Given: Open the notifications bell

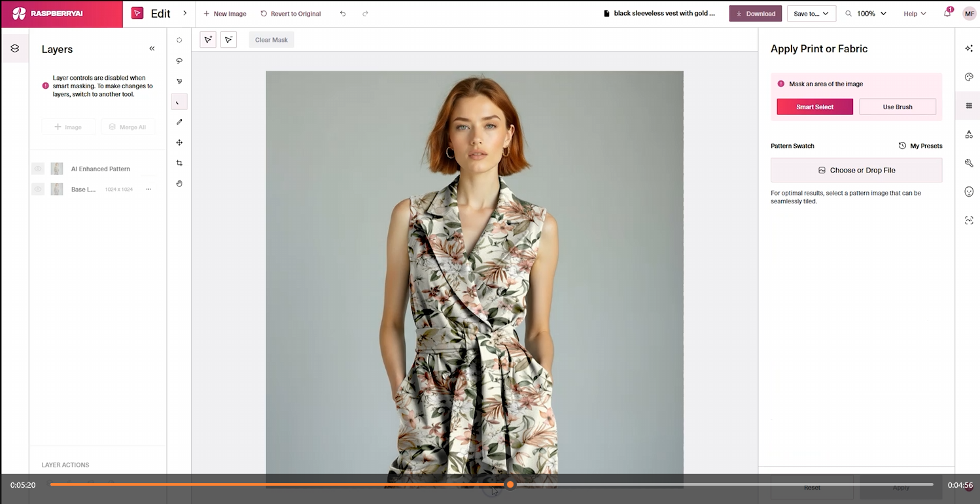Looking at the screenshot, I should click(x=947, y=13).
